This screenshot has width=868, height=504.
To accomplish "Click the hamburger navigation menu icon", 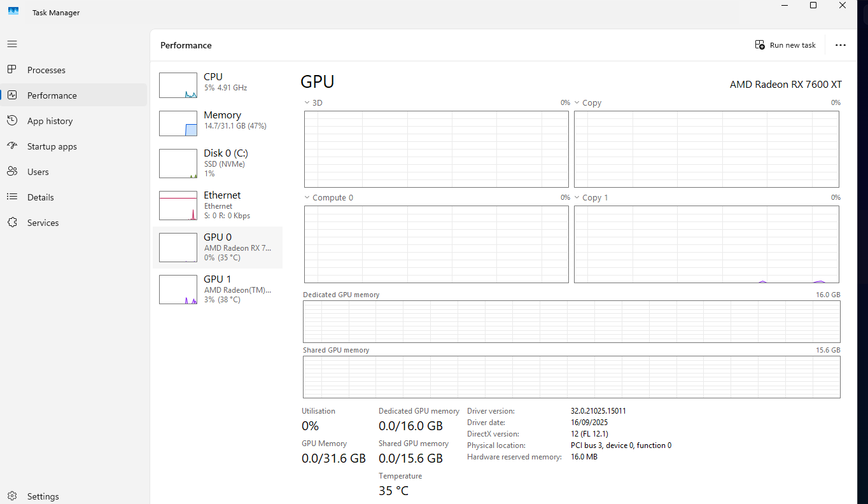I will pyautogui.click(x=12, y=44).
